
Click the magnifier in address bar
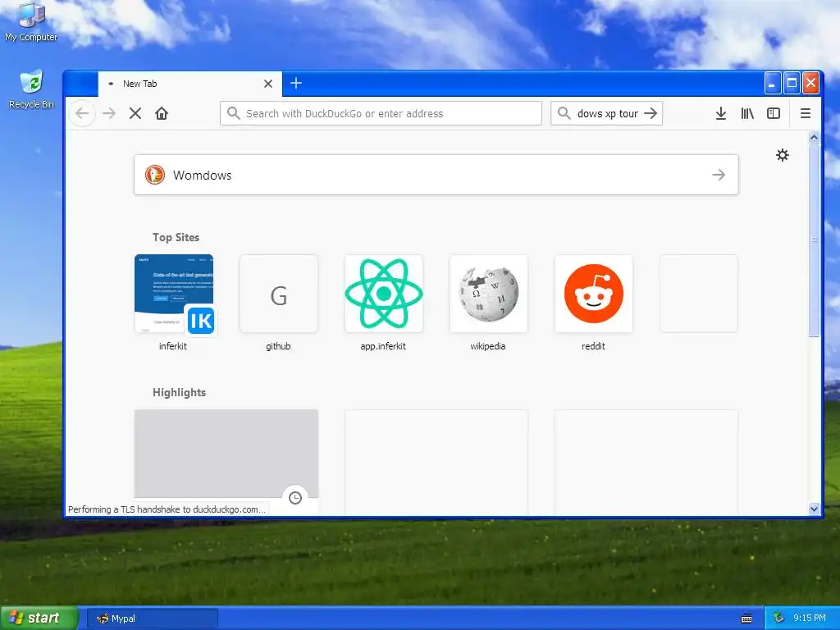pos(234,113)
